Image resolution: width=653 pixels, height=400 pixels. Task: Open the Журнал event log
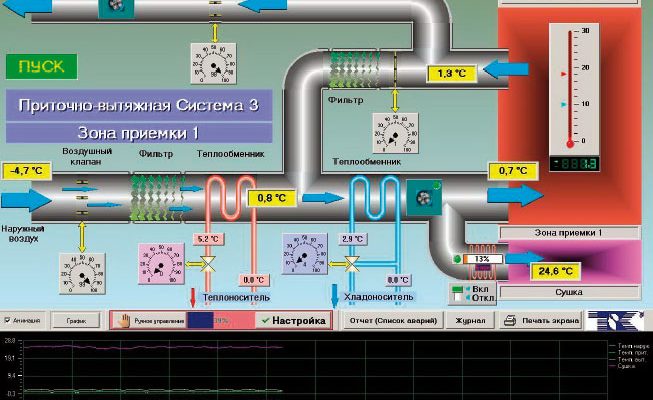tap(470, 321)
